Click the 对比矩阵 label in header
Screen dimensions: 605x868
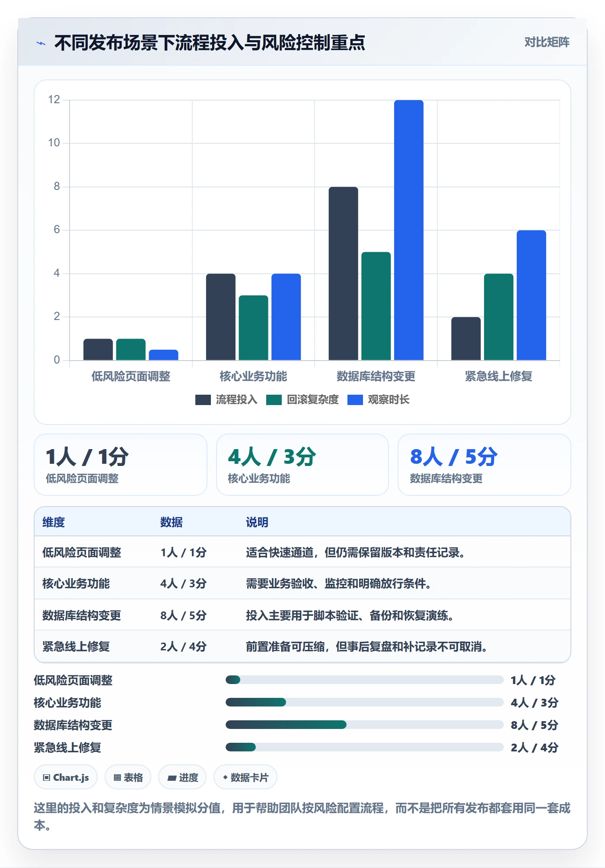coord(547,42)
